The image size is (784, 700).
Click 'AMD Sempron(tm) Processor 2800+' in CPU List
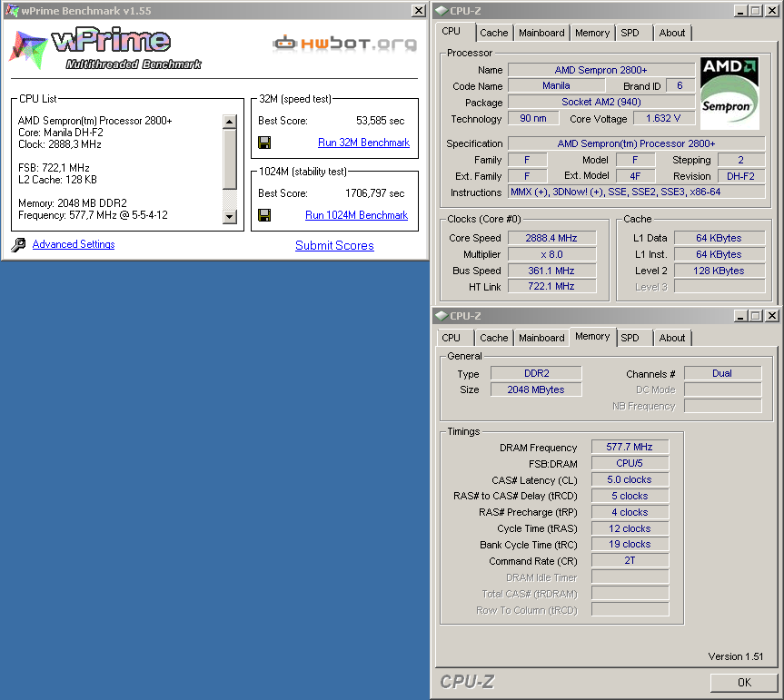pyautogui.click(x=95, y=121)
